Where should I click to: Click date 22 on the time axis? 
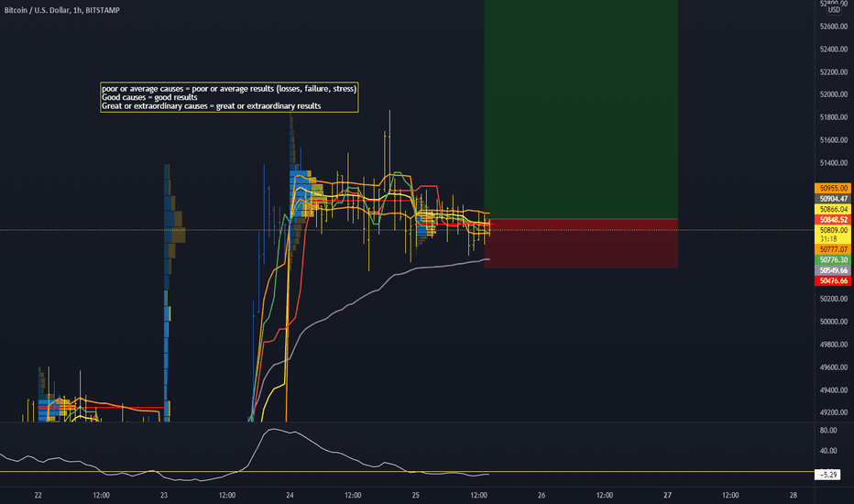38,495
